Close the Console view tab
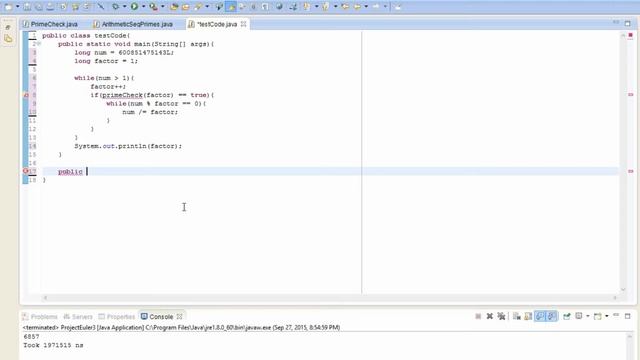 pos(180,317)
